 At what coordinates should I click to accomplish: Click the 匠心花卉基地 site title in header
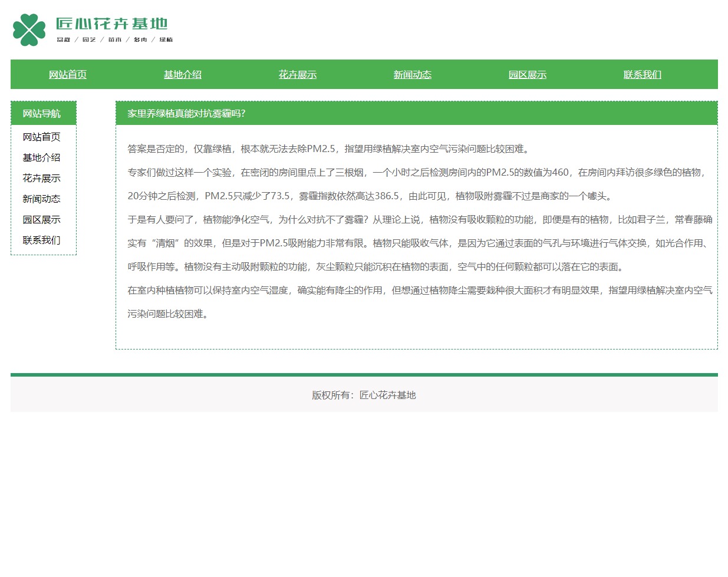pos(112,24)
